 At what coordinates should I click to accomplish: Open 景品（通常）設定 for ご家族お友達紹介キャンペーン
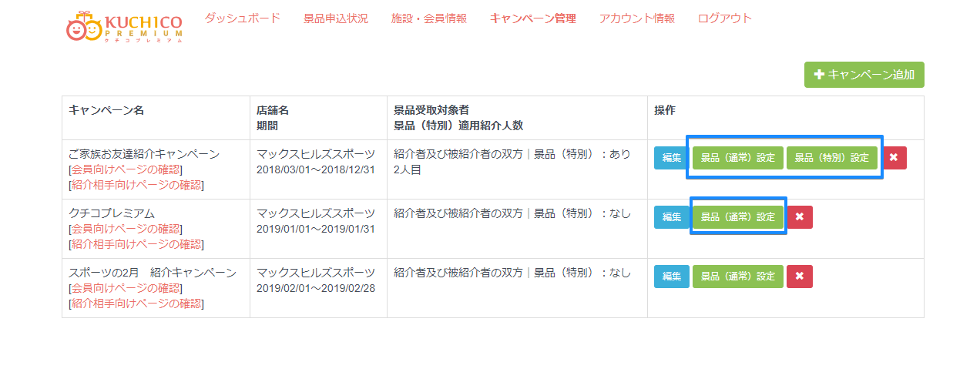[x=737, y=158]
